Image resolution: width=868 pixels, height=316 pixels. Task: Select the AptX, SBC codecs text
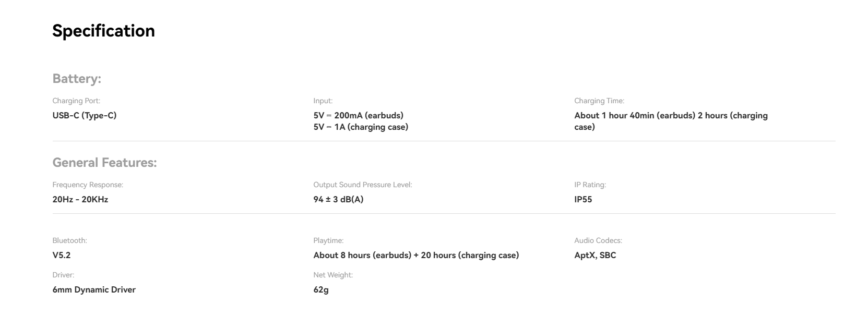click(x=595, y=255)
